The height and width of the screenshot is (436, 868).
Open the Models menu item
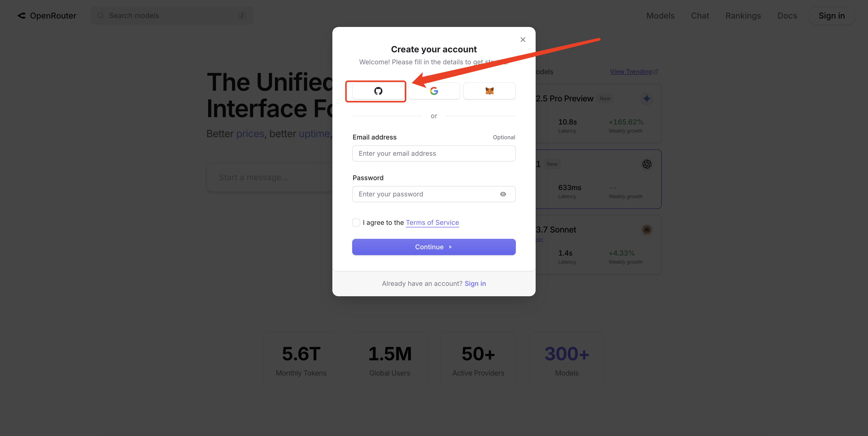click(x=660, y=16)
